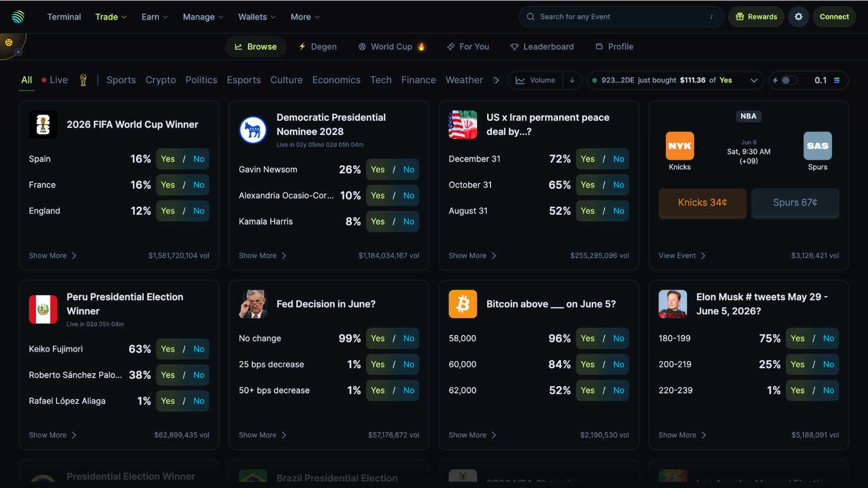Screen dimensions: 868x488
Task: Open the World Cup tab
Action: coord(392,47)
